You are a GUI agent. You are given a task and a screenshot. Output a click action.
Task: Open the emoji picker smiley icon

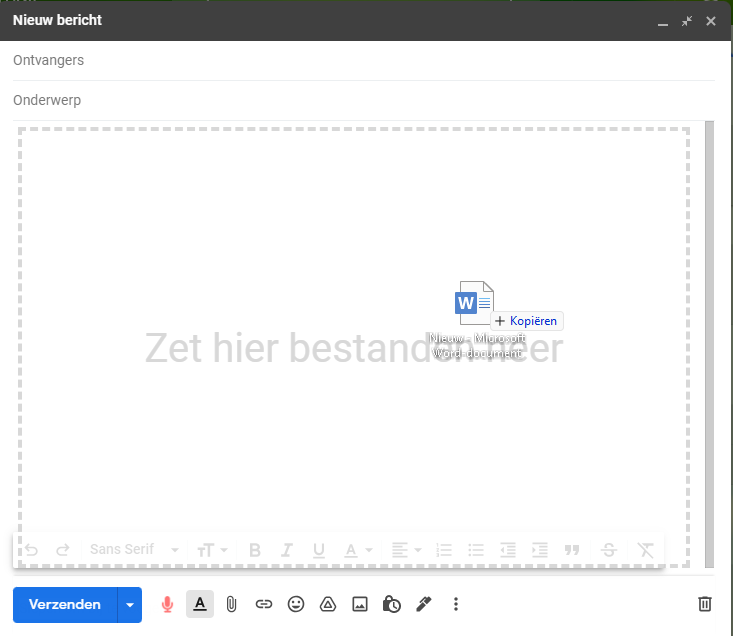(295, 604)
